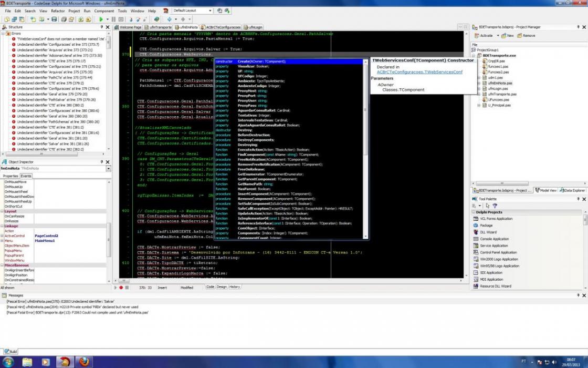Screen dimensions: 588x368
Task: Collapse the Layout group in Object Inspector
Action: pyautogui.click(x=2, y=211)
